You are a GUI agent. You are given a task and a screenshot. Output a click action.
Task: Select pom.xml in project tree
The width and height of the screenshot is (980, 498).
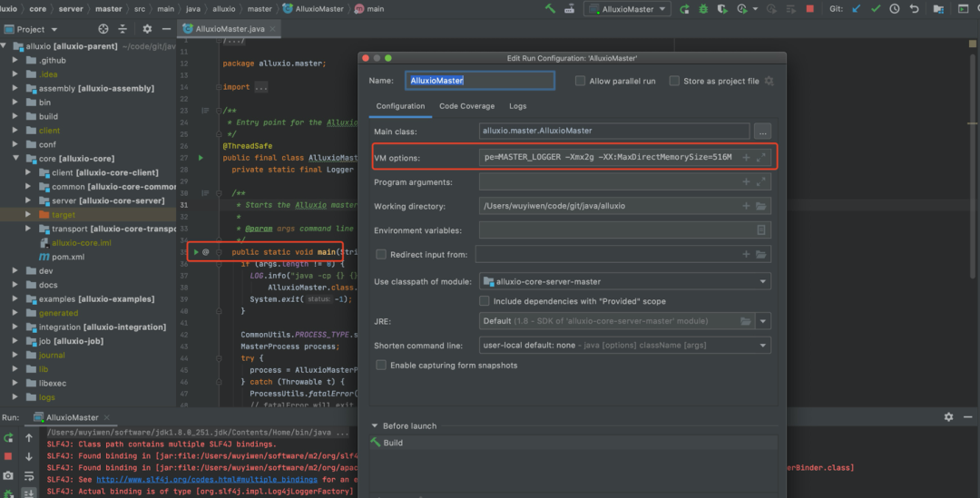[68, 257]
